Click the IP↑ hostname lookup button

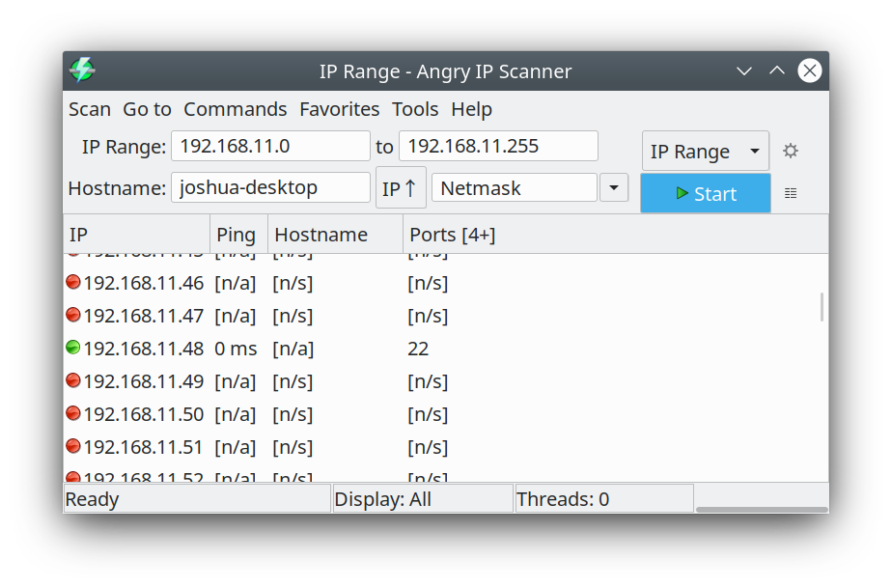pyautogui.click(x=401, y=188)
